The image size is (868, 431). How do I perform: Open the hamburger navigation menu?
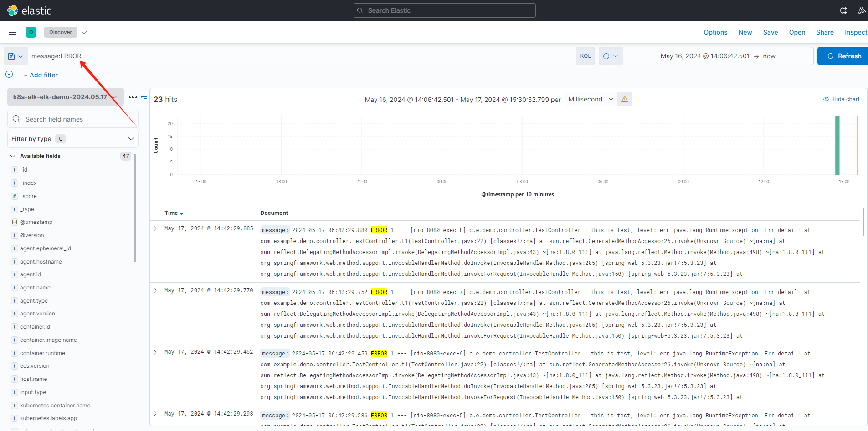[x=13, y=32]
